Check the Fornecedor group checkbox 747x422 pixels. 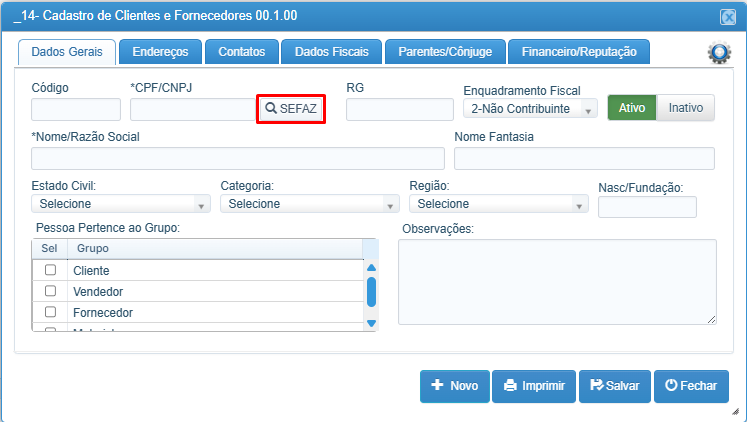click(x=50, y=311)
